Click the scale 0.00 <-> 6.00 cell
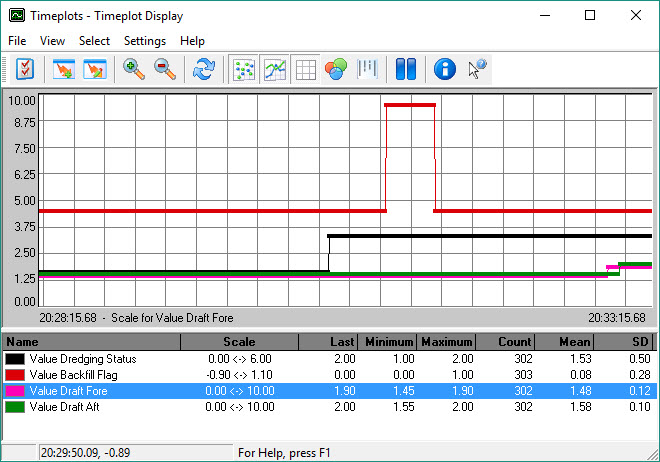660x462 pixels. pos(240,359)
